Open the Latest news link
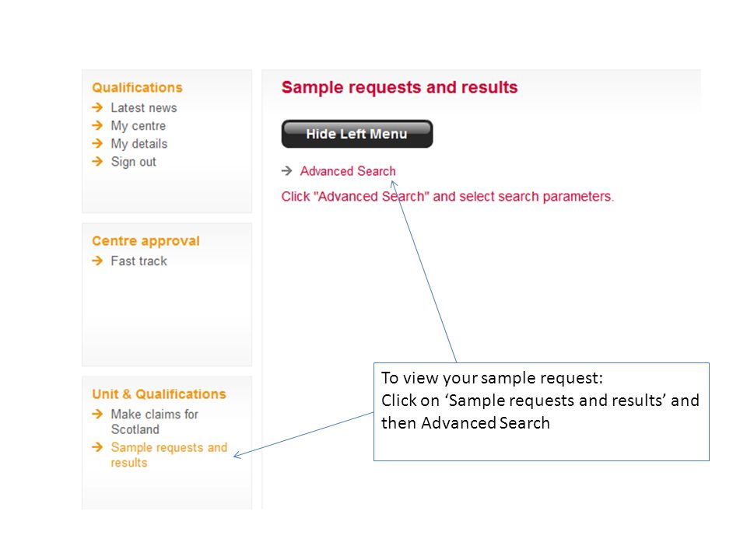Image resolution: width=747 pixels, height=560 pixels. [x=144, y=108]
